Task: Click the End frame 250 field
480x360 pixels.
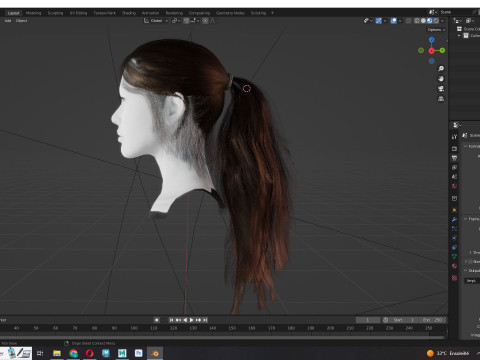Action: (x=433, y=320)
